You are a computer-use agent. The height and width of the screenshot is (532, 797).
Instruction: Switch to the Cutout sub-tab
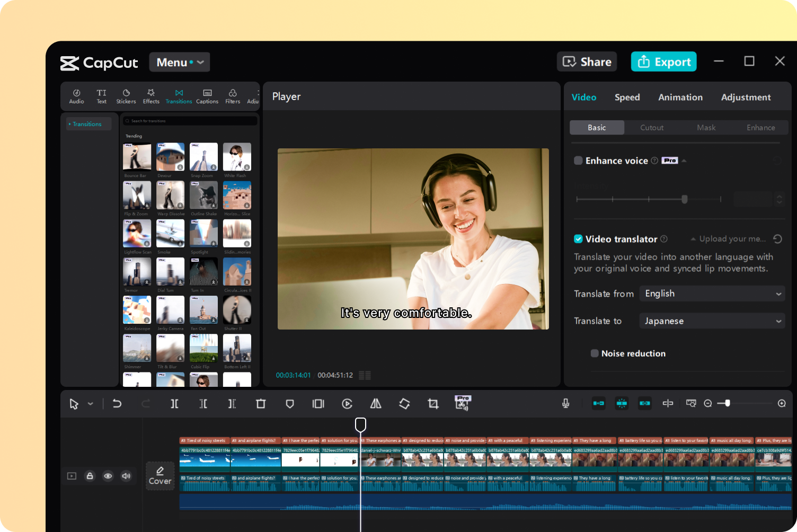pyautogui.click(x=651, y=128)
